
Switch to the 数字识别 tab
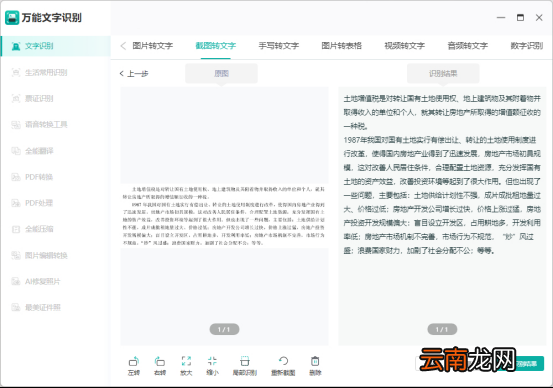[x=527, y=46]
